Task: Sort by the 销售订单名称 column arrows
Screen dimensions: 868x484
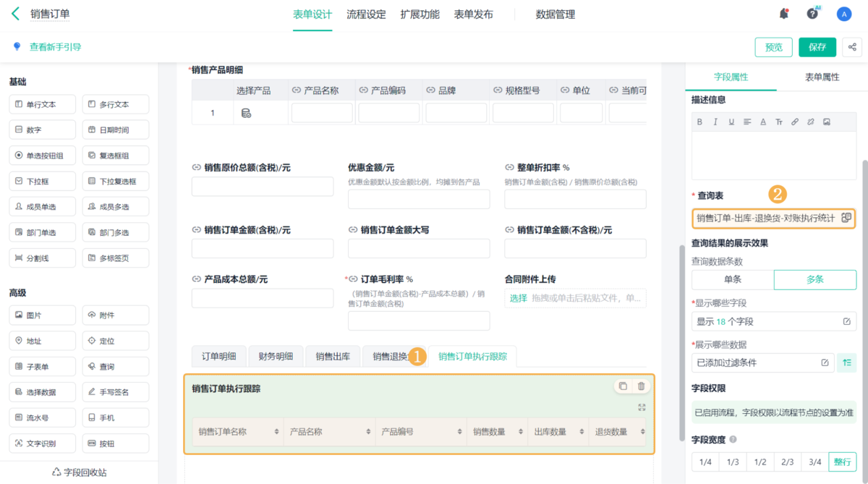Action: click(276, 432)
